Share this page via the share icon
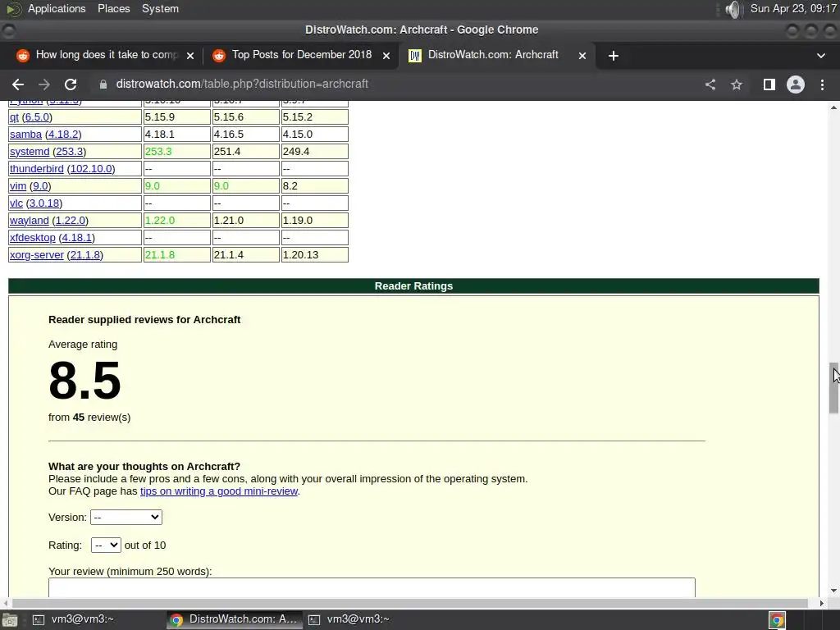 710,84
